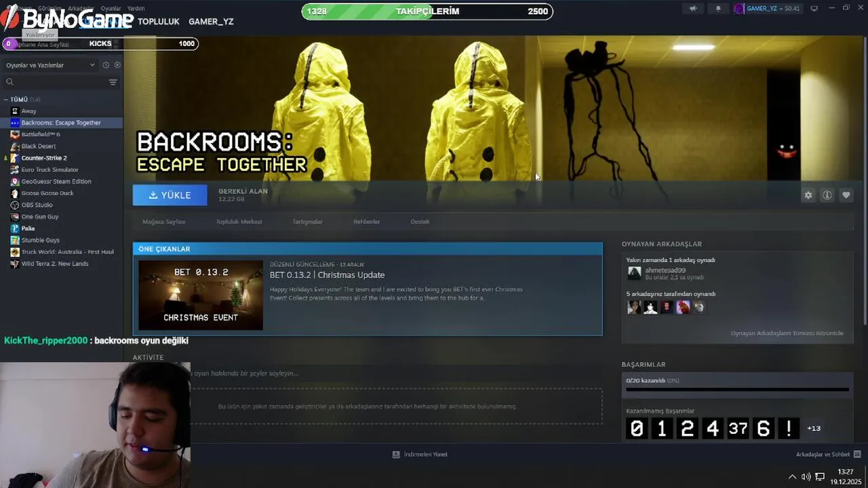Click Arkadaşlar ve Sohbet label
The height and width of the screenshot is (488, 868).
click(823, 454)
